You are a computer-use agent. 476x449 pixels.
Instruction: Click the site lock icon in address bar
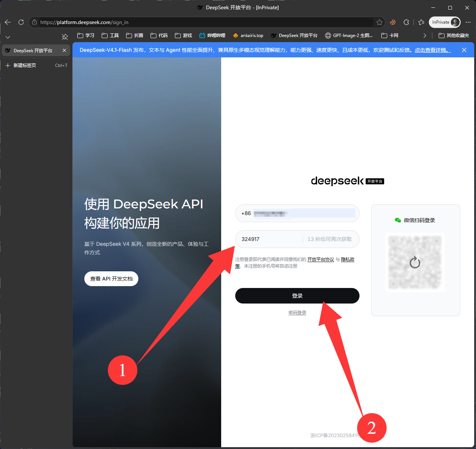(x=34, y=22)
